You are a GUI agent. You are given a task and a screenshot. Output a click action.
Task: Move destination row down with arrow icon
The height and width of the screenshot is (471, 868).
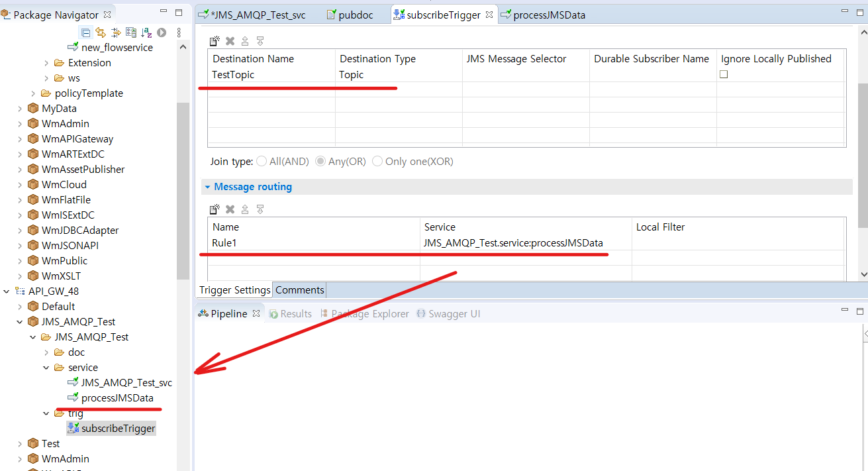(x=260, y=41)
